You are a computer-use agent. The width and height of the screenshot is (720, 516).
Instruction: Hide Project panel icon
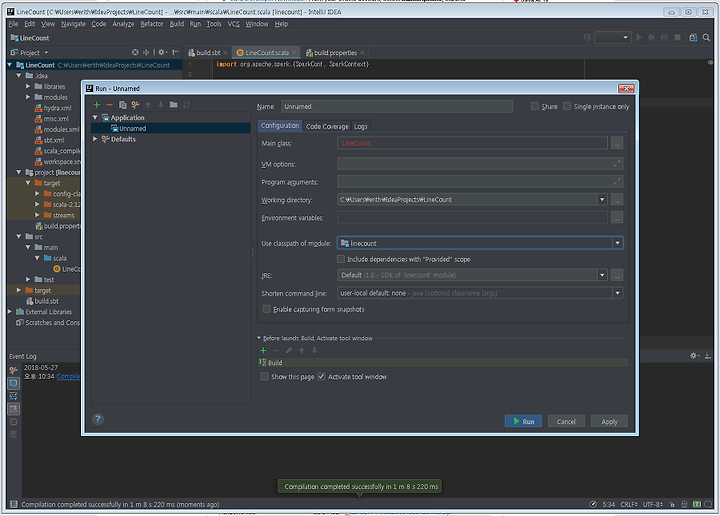pos(175,52)
